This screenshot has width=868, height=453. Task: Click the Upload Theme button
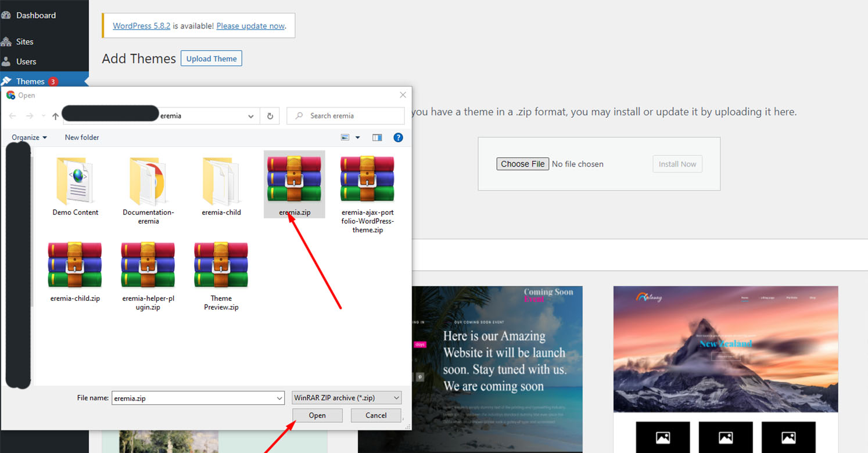tap(211, 59)
